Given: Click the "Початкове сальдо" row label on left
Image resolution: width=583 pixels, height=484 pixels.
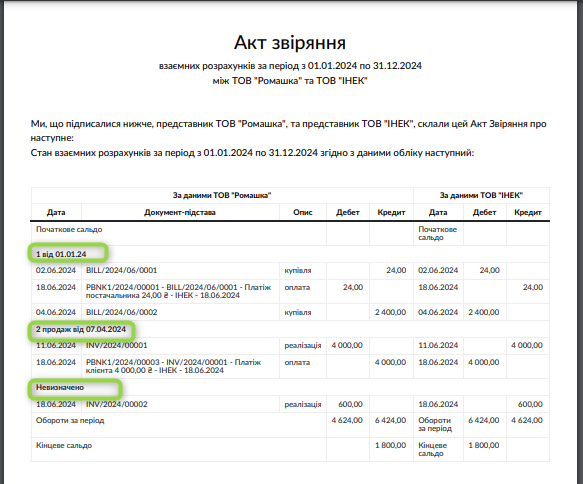Looking at the screenshot, I should [x=69, y=229].
